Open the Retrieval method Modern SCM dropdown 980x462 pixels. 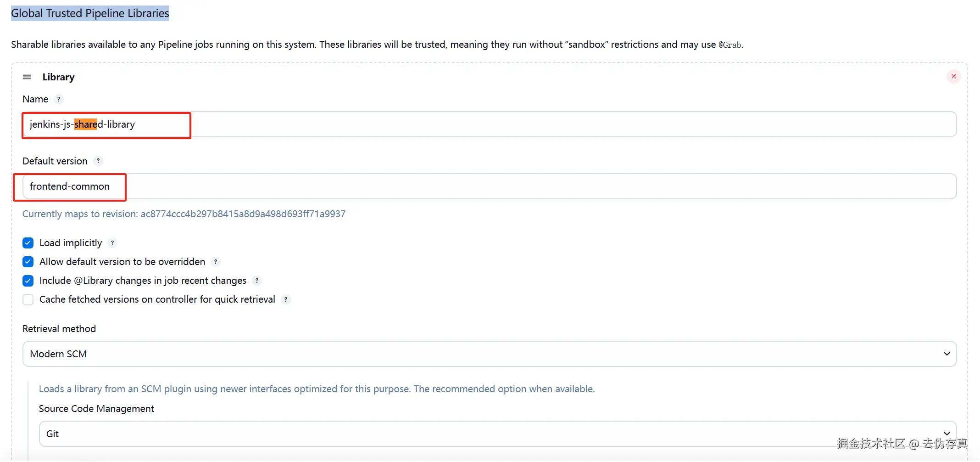(490, 354)
